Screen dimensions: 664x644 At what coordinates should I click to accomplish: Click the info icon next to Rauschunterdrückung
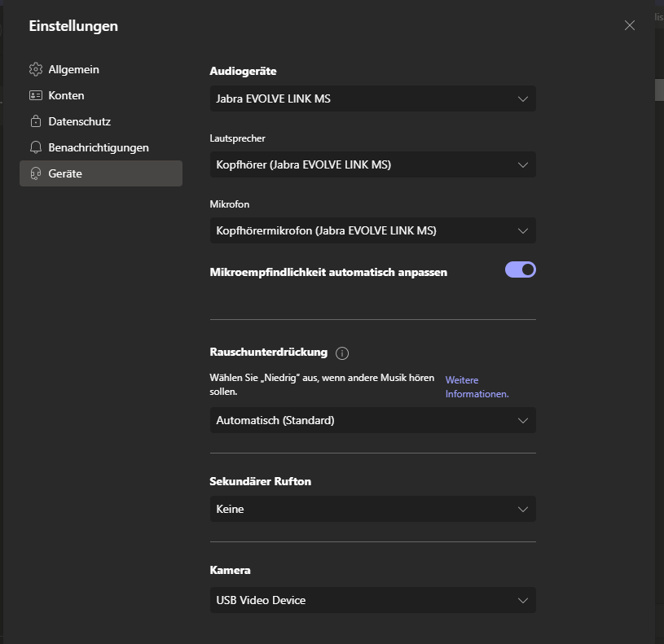pos(342,353)
